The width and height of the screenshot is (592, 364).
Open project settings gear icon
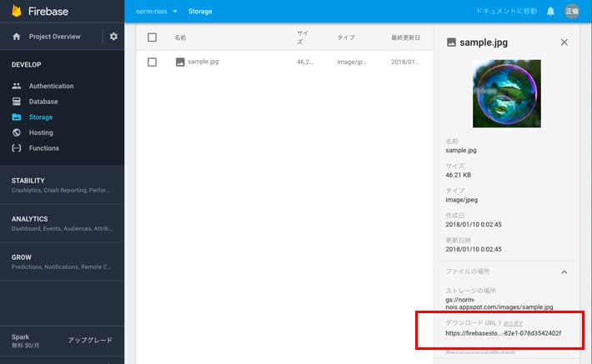113,37
